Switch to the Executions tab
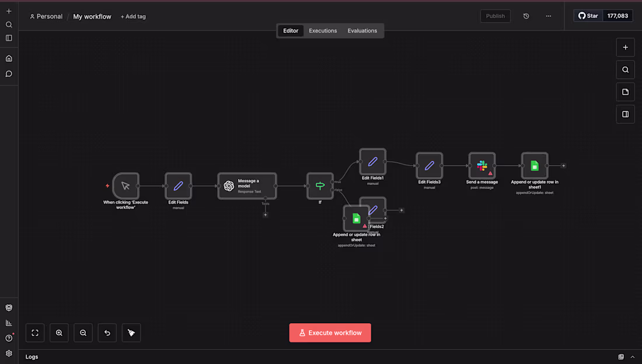 pos(323,30)
